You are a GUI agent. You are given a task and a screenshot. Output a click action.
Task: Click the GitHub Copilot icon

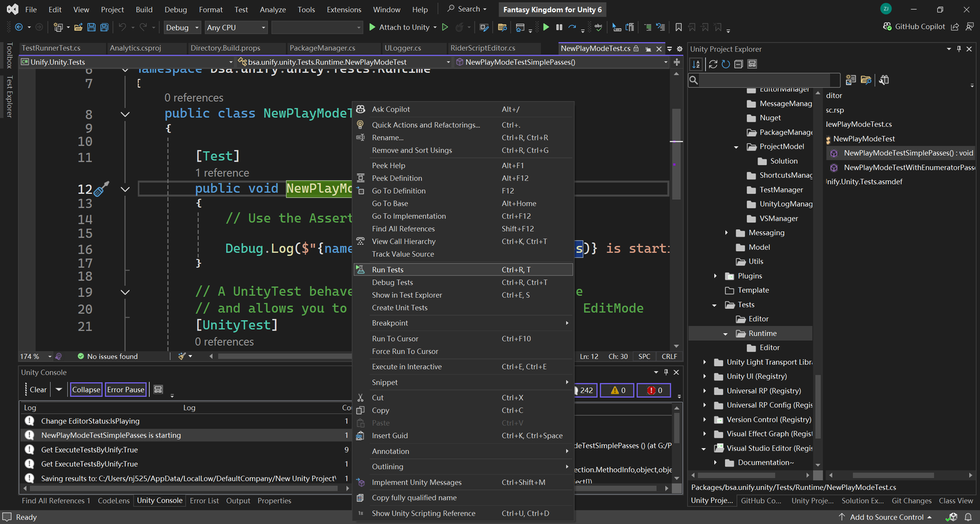888,26
